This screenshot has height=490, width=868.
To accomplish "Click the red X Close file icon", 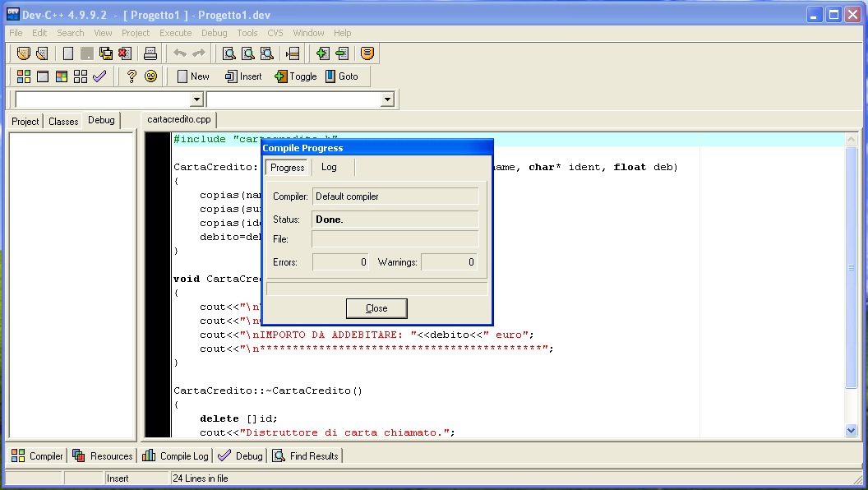I will click(125, 53).
